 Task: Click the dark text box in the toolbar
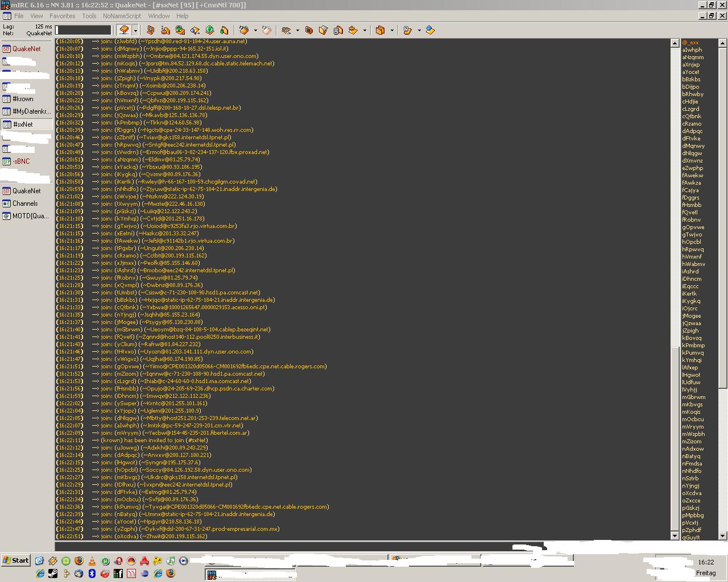[84, 30]
